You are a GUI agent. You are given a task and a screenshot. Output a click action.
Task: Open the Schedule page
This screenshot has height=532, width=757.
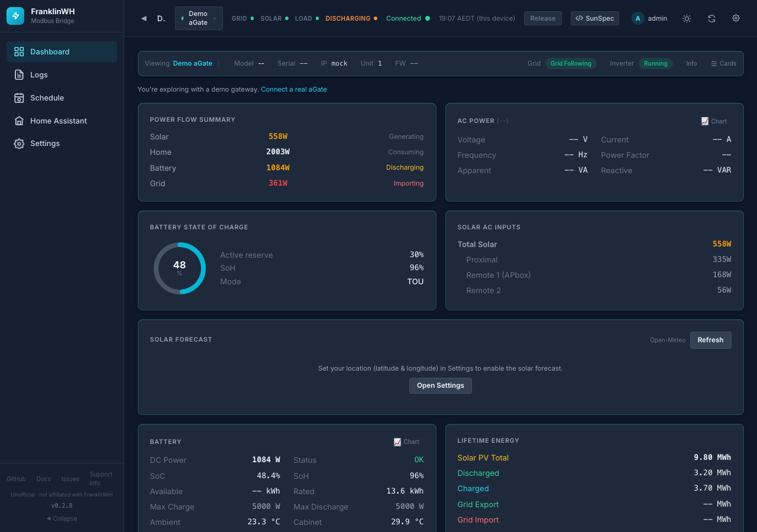(x=62, y=98)
